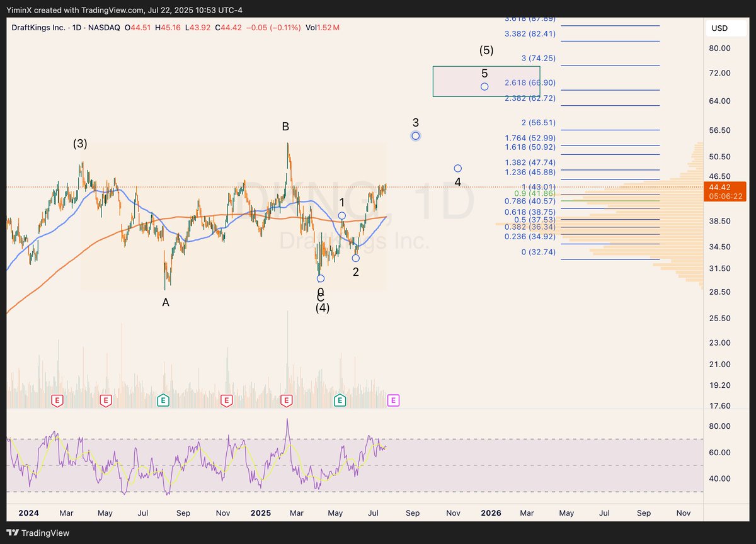Click the 1.764 (52.99) Fibonacci level label
Screen dimensions: 756x544
pyautogui.click(x=530, y=138)
